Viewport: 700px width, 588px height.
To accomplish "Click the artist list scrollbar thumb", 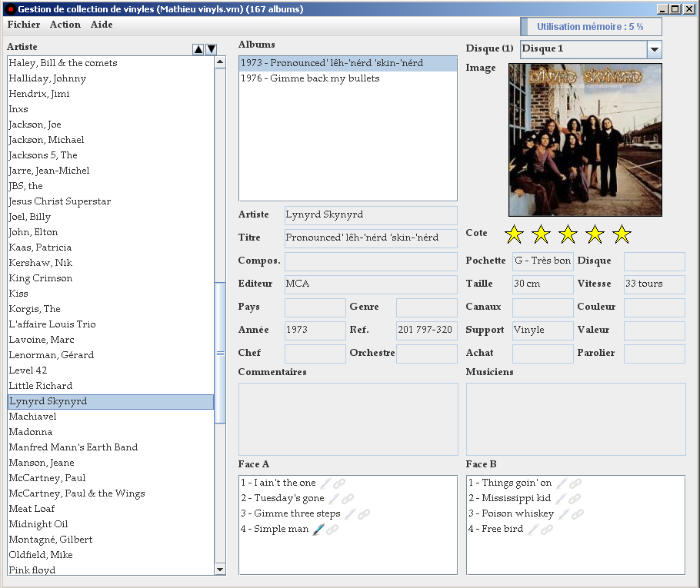I will [x=220, y=353].
